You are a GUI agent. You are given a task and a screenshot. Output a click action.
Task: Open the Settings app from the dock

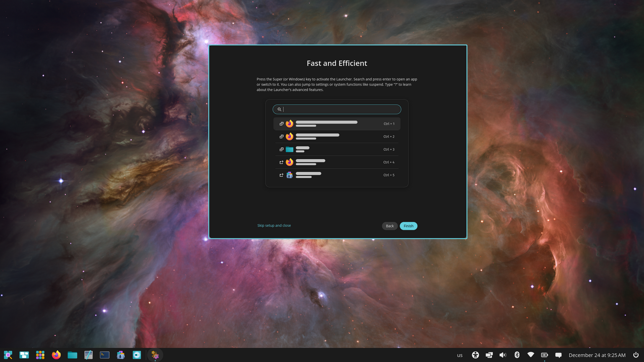tap(136, 355)
